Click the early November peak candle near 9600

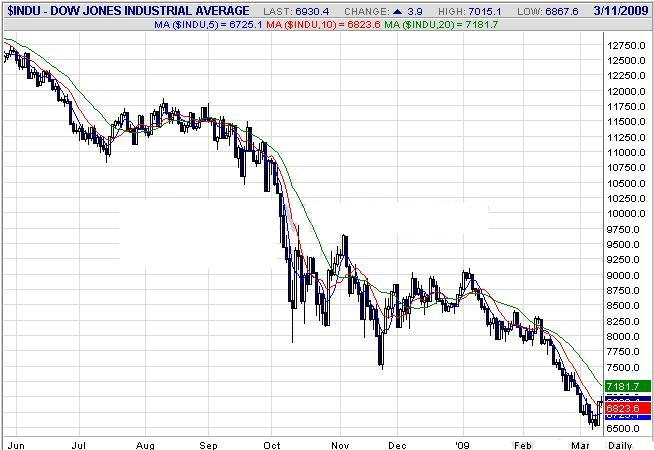(345, 246)
